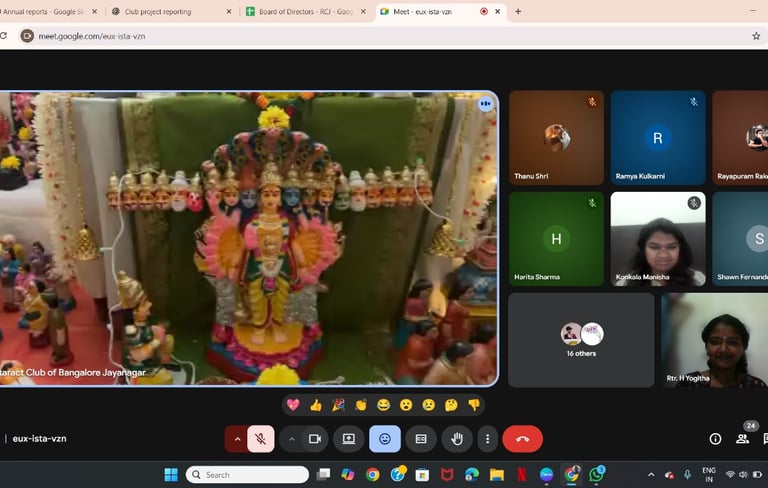
Task: Select Konkala Manisha video tile
Action: click(x=658, y=239)
